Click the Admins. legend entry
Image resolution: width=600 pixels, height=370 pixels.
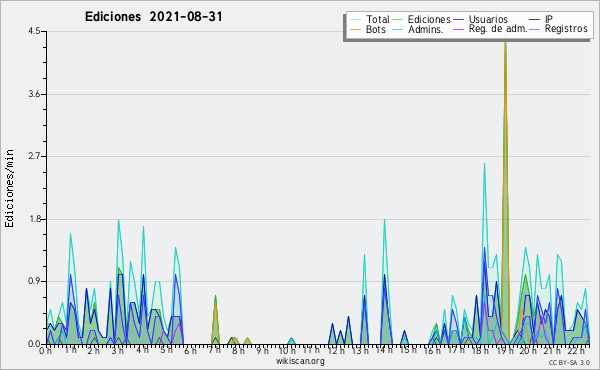click(x=418, y=29)
